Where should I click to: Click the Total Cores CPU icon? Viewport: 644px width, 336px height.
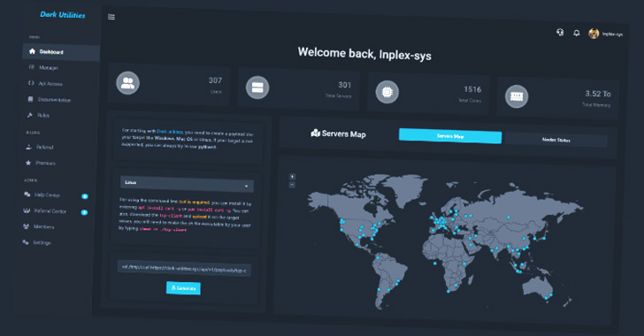coord(387,92)
